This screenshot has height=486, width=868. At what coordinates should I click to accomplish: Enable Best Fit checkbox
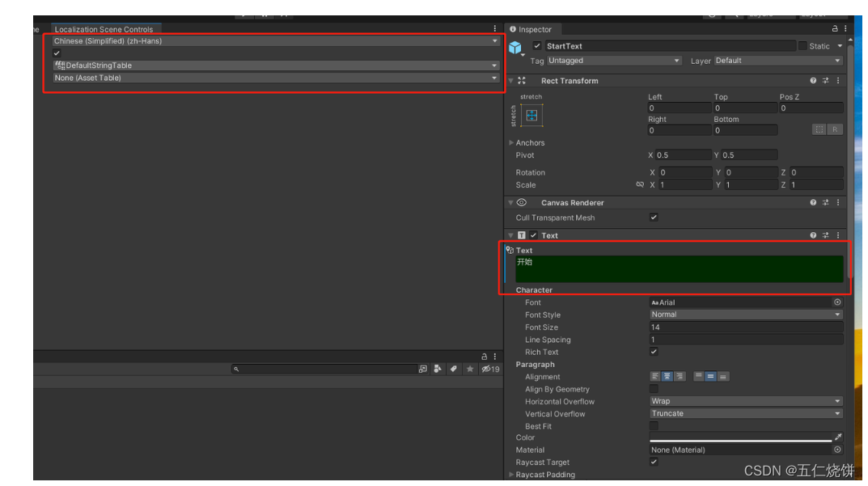pos(654,425)
